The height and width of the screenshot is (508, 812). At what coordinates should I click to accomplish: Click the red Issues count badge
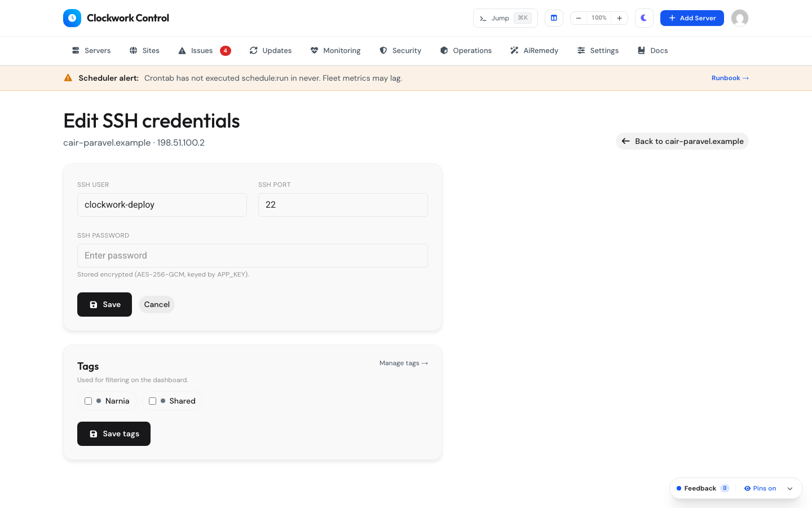226,51
